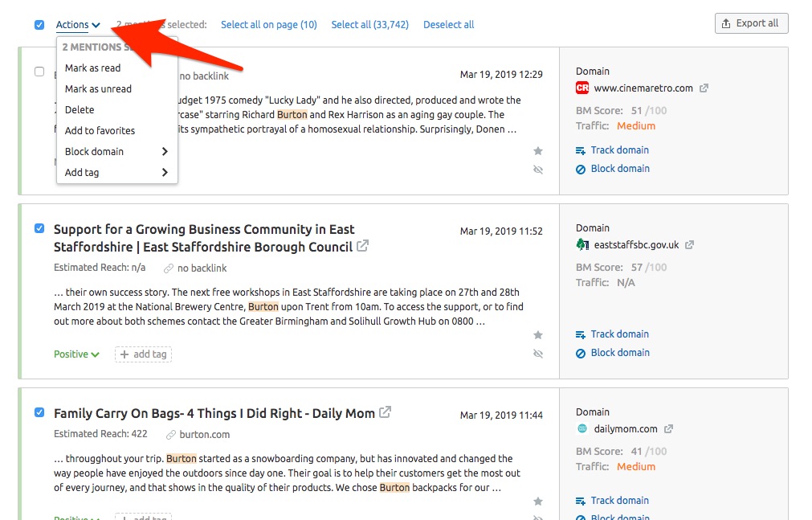This screenshot has width=812, height=520.
Task: Uncheck the master select checkbox beside Actions
Action: point(39,25)
